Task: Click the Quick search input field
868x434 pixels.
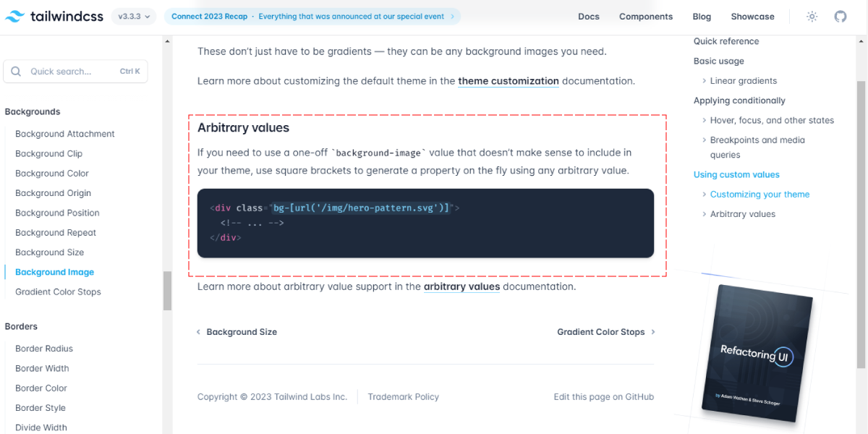Action: [76, 72]
